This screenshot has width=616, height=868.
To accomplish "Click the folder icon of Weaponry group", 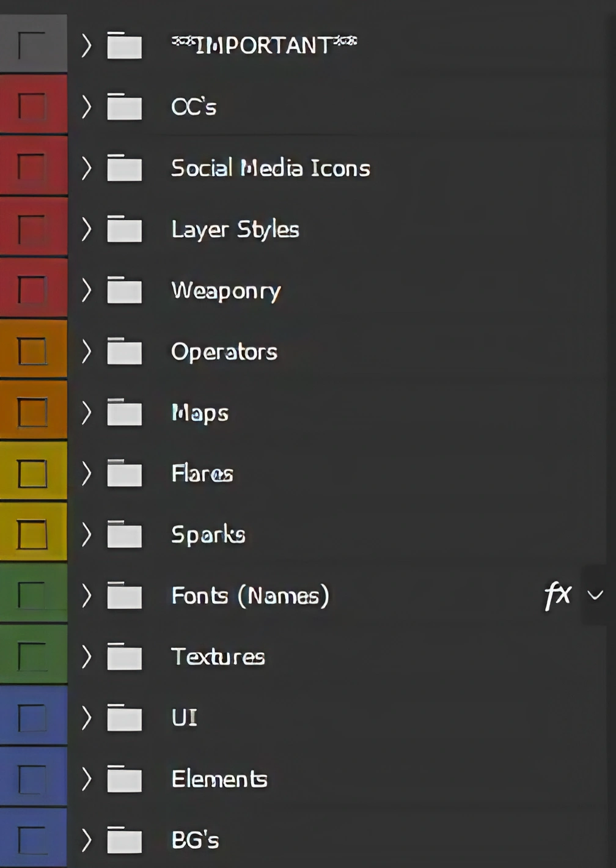I will coord(125,290).
